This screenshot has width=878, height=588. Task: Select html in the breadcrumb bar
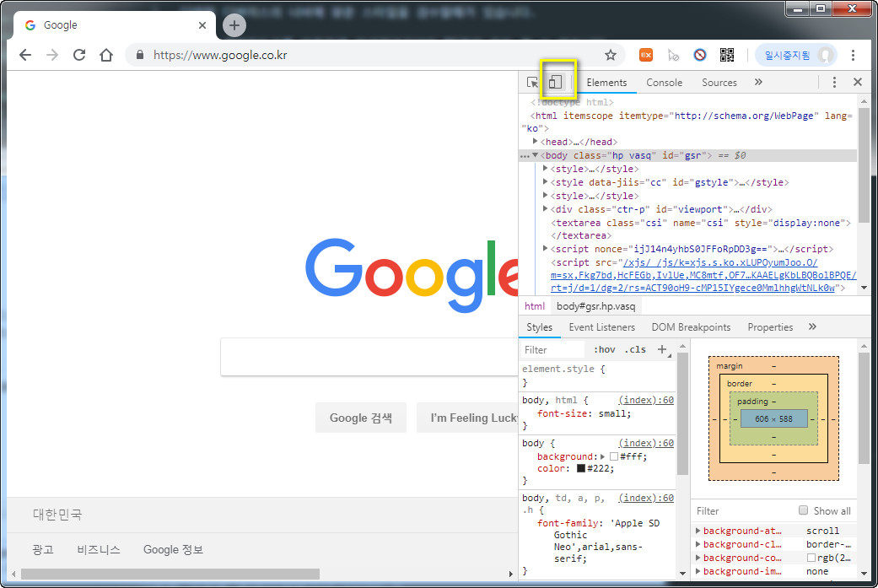tap(534, 305)
